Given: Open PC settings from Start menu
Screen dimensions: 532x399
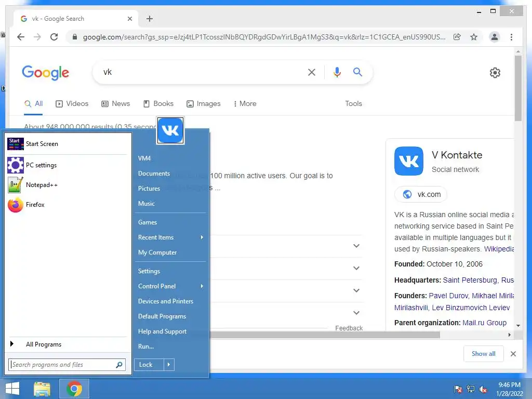Looking at the screenshot, I should point(67,165).
